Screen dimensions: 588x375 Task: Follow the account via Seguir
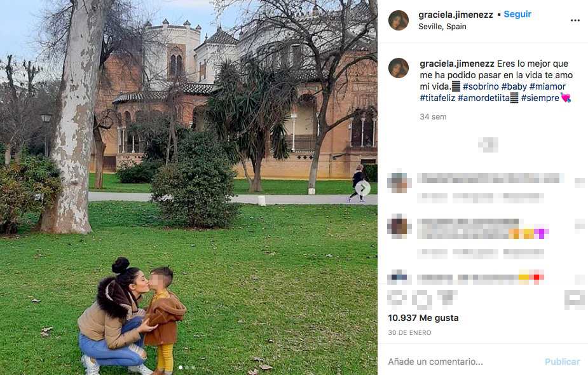click(x=517, y=14)
